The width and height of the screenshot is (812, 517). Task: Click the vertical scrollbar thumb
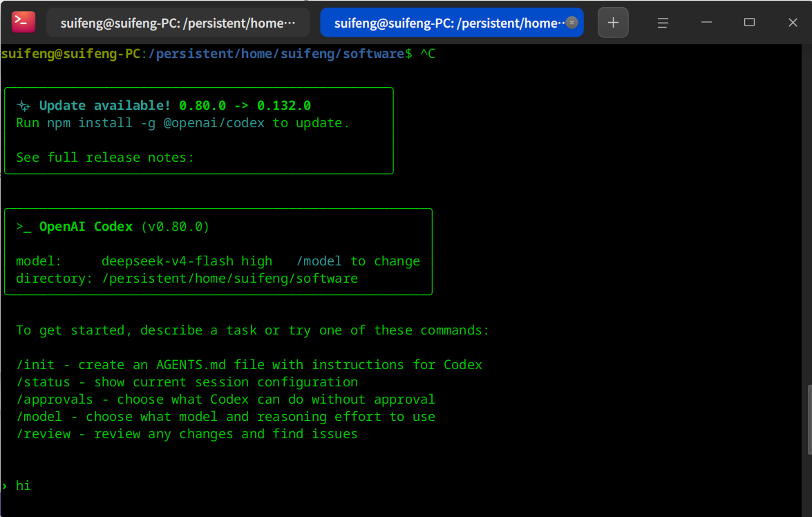[x=809, y=420]
